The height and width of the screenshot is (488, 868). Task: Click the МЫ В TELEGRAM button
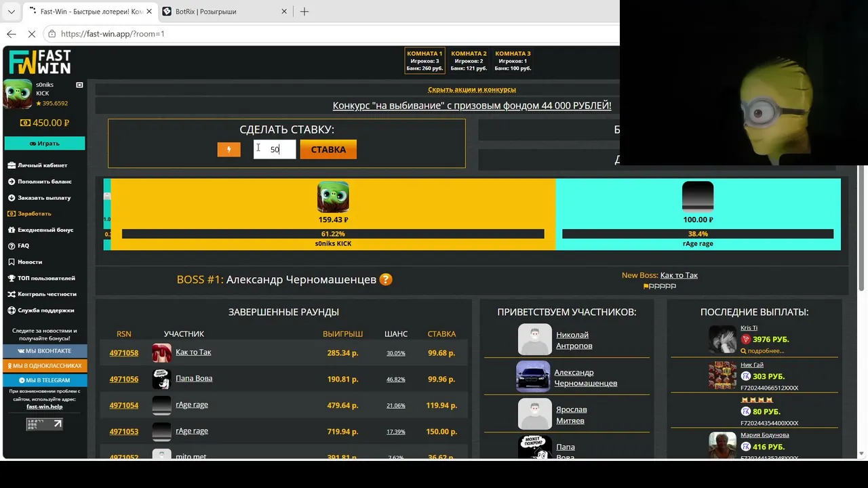click(45, 380)
